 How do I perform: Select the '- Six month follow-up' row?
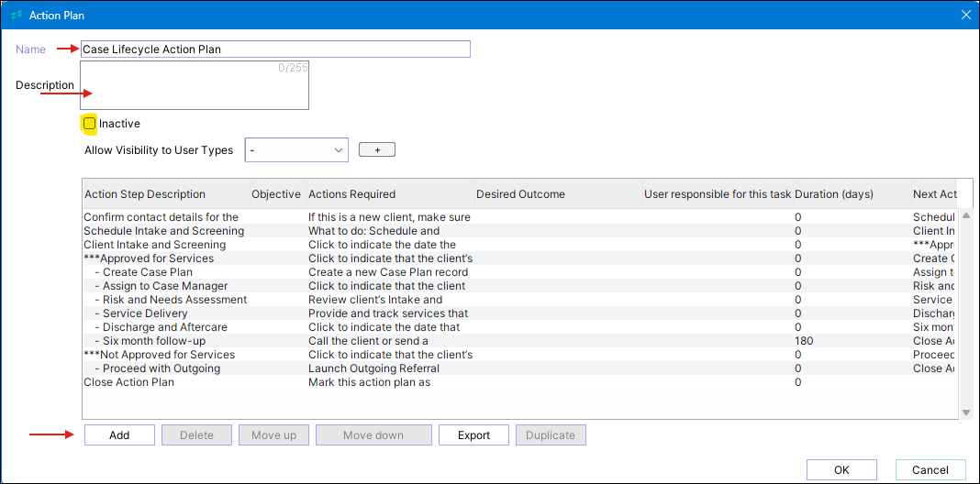(519, 341)
